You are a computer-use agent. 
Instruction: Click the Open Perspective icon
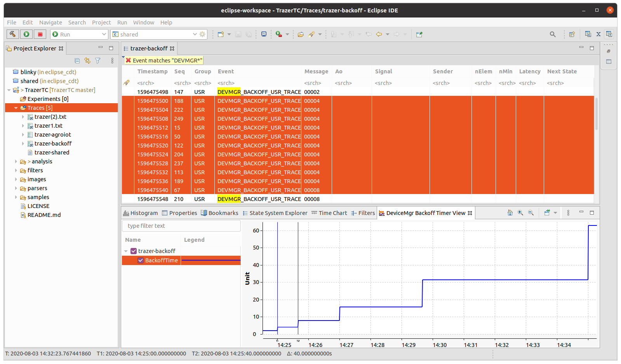click(572, 34)
